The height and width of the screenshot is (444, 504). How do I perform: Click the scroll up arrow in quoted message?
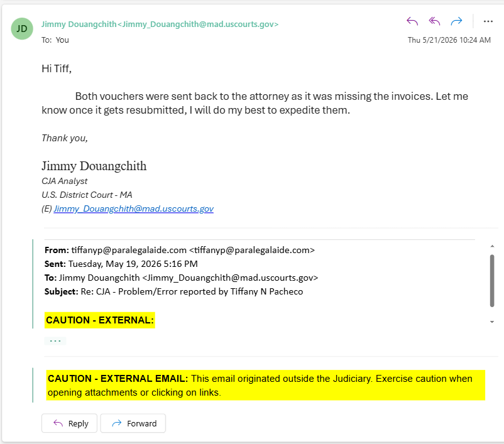pos(492,246)
